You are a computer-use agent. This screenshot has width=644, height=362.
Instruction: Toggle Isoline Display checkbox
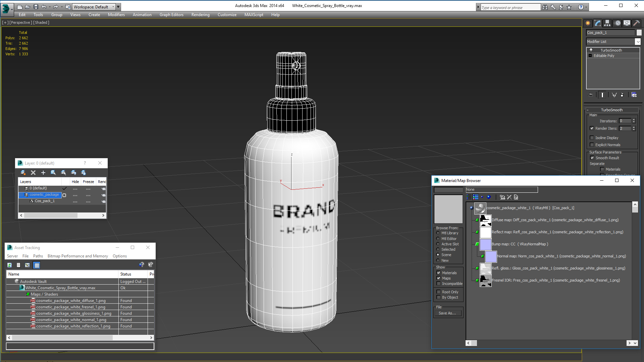[592, 138]
